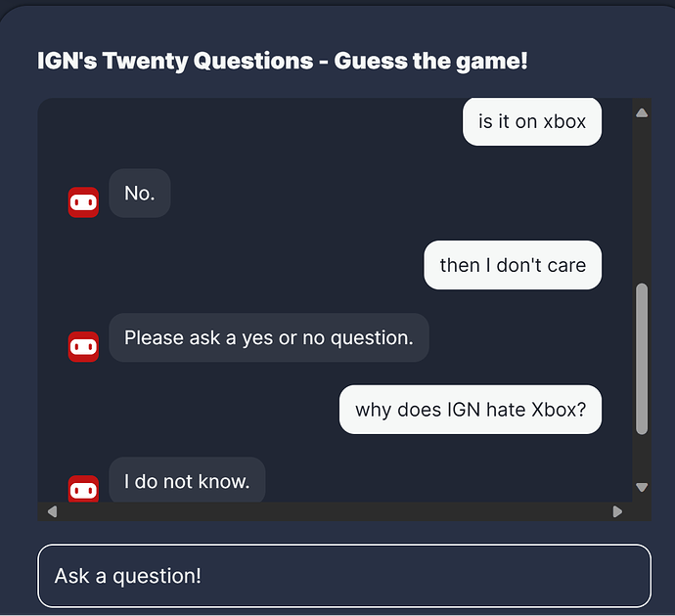675x616 pixels.
Task: Click the "why does IGN hate Xbox?" message
Action: [x=471, y=410]
